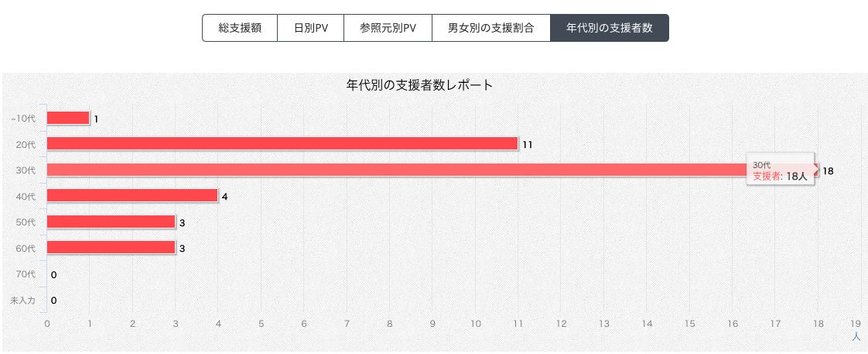
Task: Click the 11 data label beside 20代 bar
Action: (x=528, y=145)
